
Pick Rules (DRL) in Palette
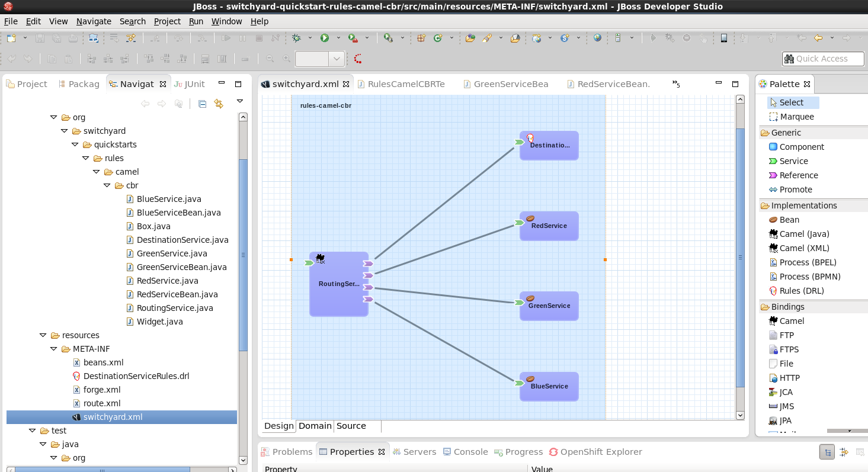click(x=796, y=291)
